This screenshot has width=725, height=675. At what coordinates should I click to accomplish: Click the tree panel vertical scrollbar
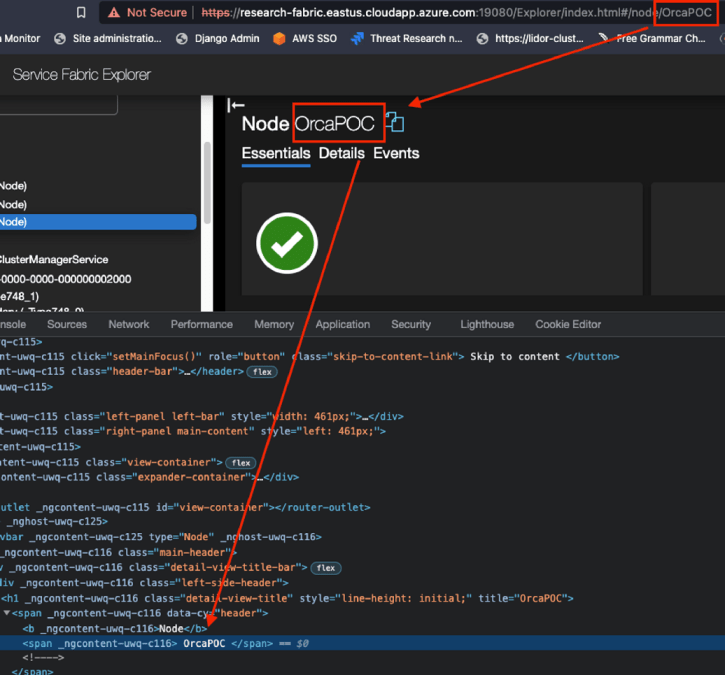click(207, 183)
